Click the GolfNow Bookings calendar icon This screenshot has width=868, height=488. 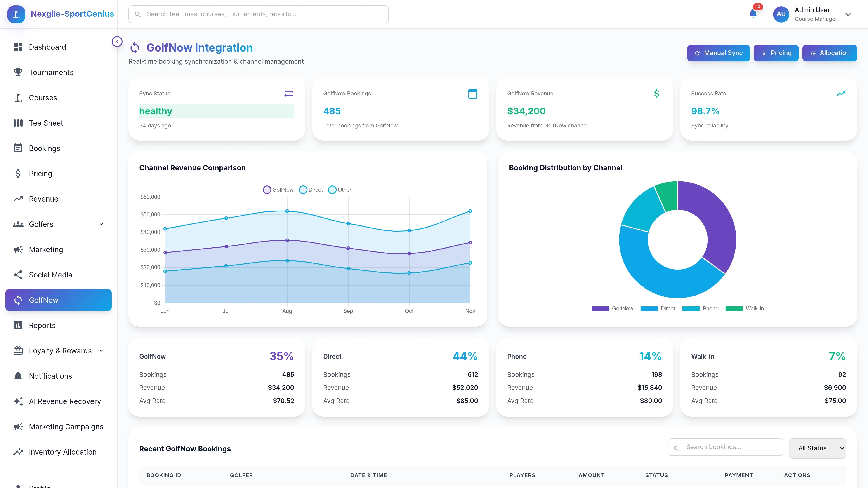click(473, 93)
